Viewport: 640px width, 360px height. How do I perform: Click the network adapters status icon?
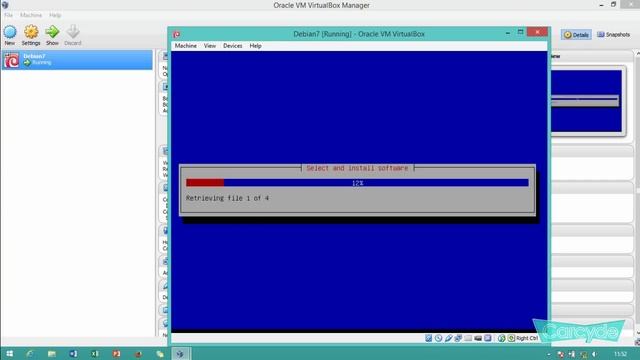458,338
